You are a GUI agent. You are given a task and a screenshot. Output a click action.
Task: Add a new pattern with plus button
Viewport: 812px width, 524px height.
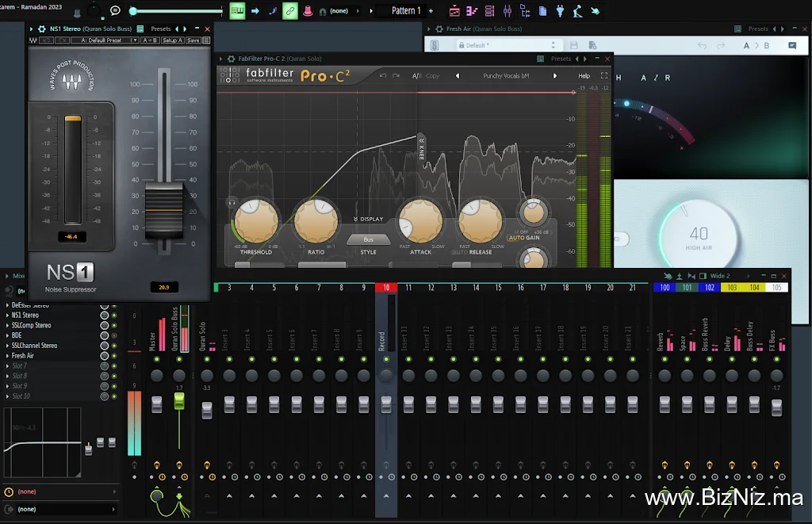pos(431,11)
